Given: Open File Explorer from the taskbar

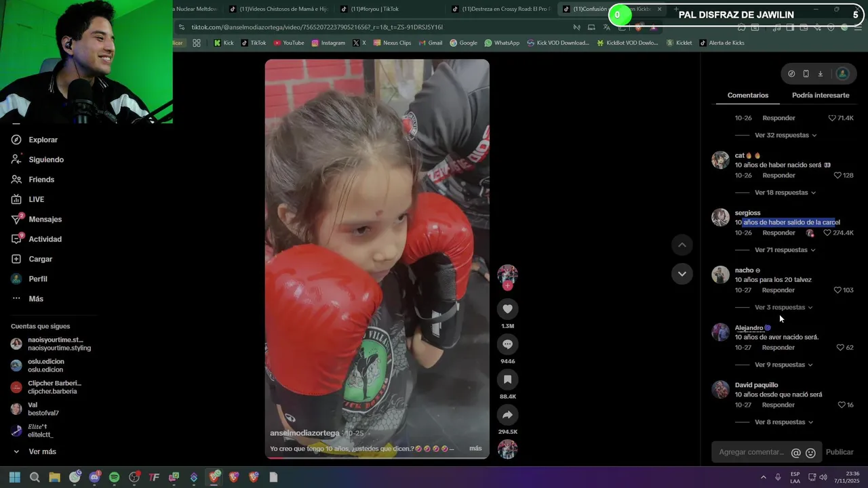Looking at the screenshot, I should (x=54, y=477).
